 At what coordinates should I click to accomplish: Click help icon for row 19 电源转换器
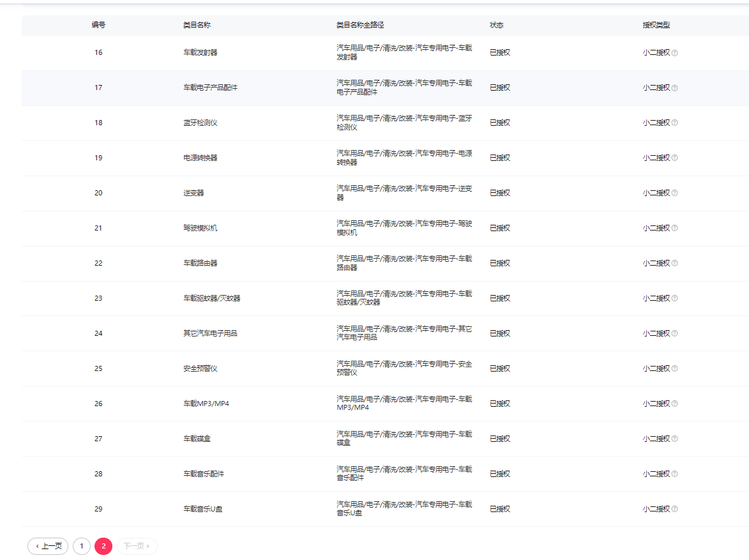(x=674, y=158)
